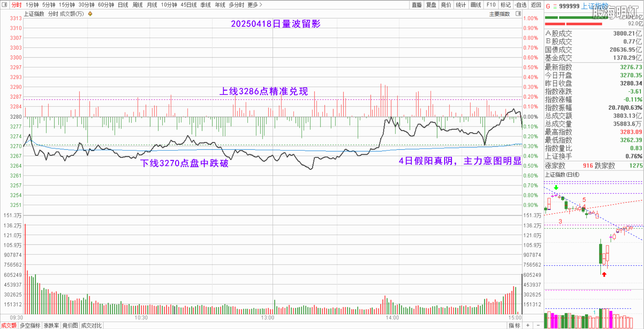644x329 pixels.
Task: Switch to the 1分钟 period
Action: point(32,5)
